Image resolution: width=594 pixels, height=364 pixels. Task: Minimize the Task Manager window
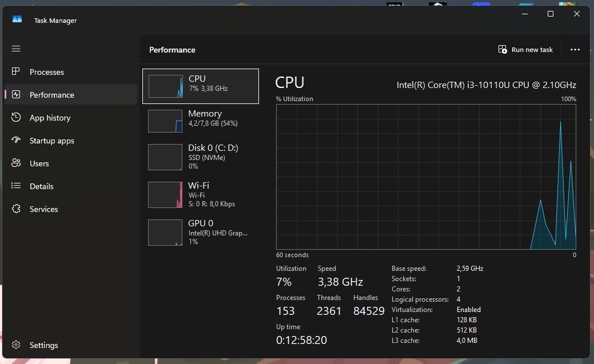525,14
